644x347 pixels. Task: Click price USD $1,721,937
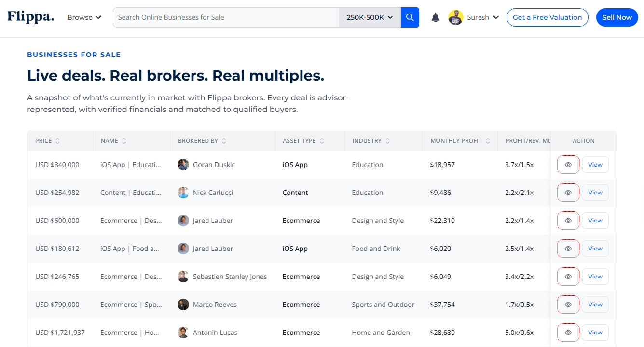(60, 333)
